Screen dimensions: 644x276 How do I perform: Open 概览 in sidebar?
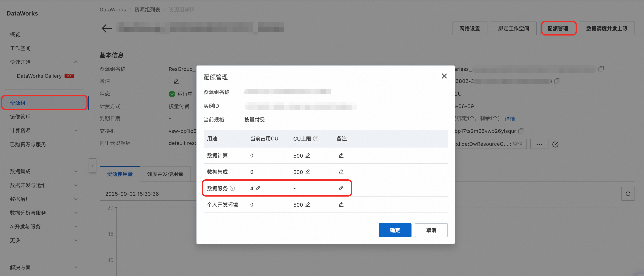click(x=15, y=34)
